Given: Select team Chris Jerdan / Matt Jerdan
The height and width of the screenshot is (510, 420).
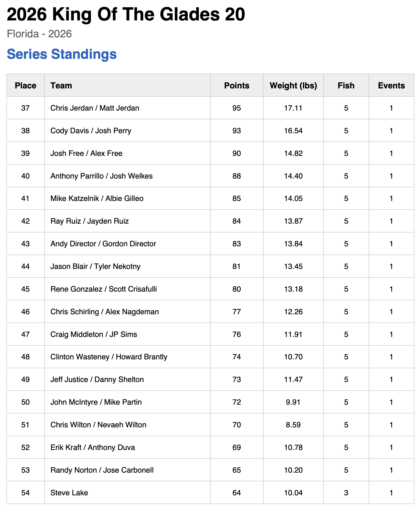Looking at the screenshot, I should (95, 108).
